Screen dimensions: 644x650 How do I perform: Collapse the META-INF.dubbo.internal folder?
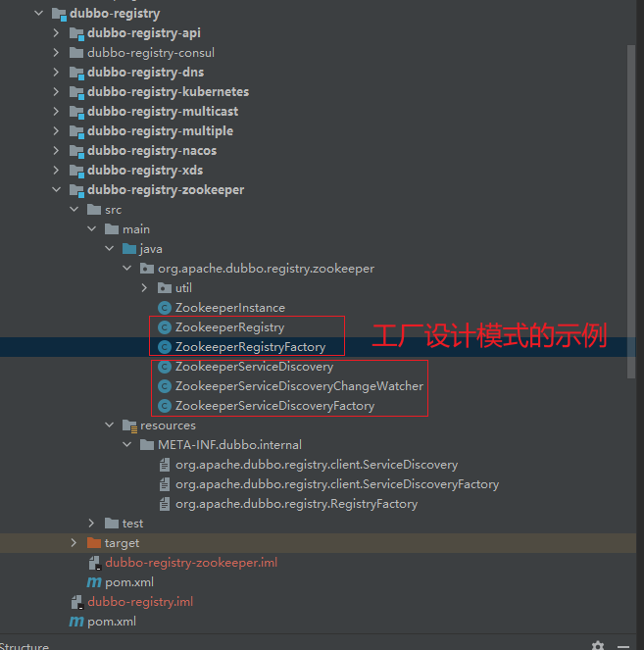[x=127, y=445]
